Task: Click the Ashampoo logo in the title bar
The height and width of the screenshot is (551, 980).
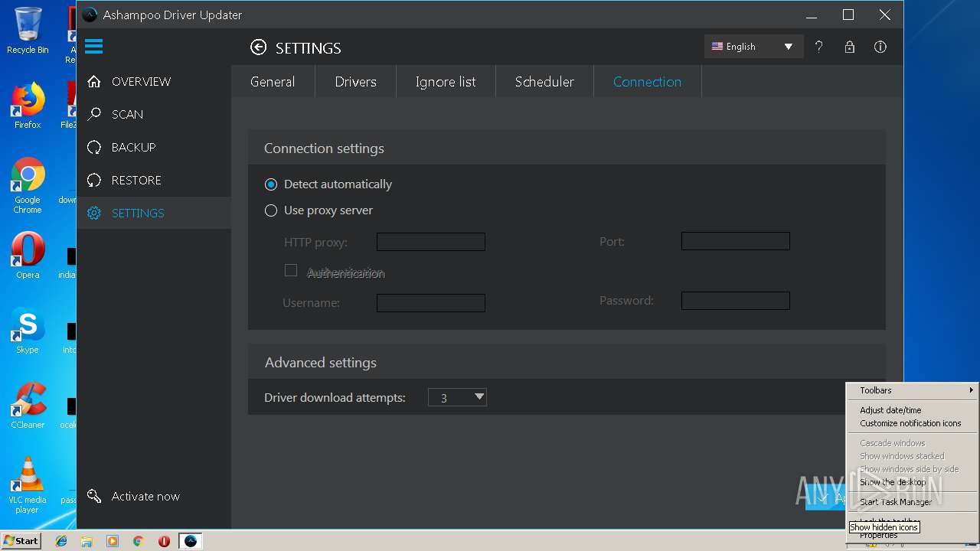Action: (x=90, y=15)
